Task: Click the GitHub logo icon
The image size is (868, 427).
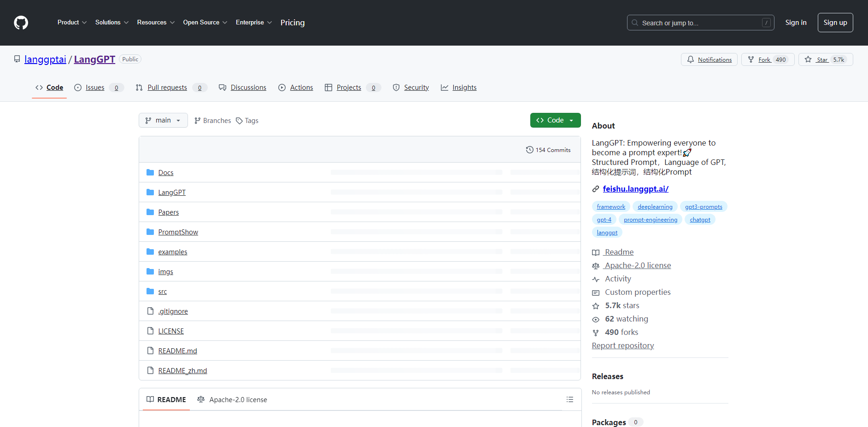Action: click(x=21, y=23)
